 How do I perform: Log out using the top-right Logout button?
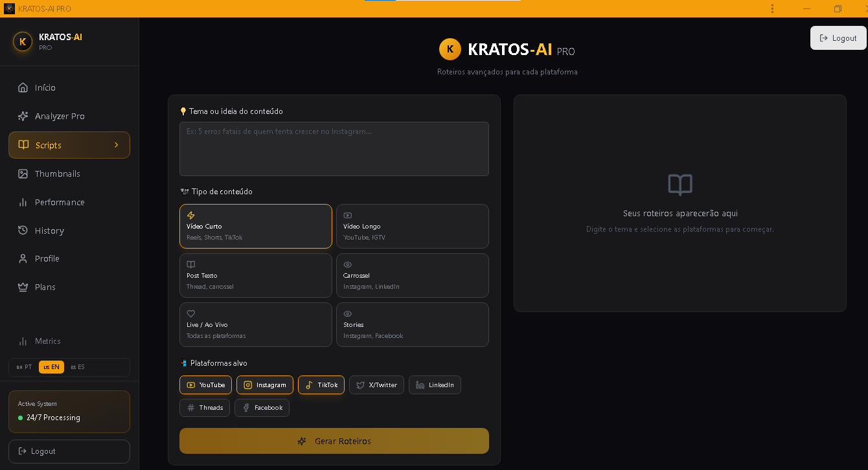point(838,38)
